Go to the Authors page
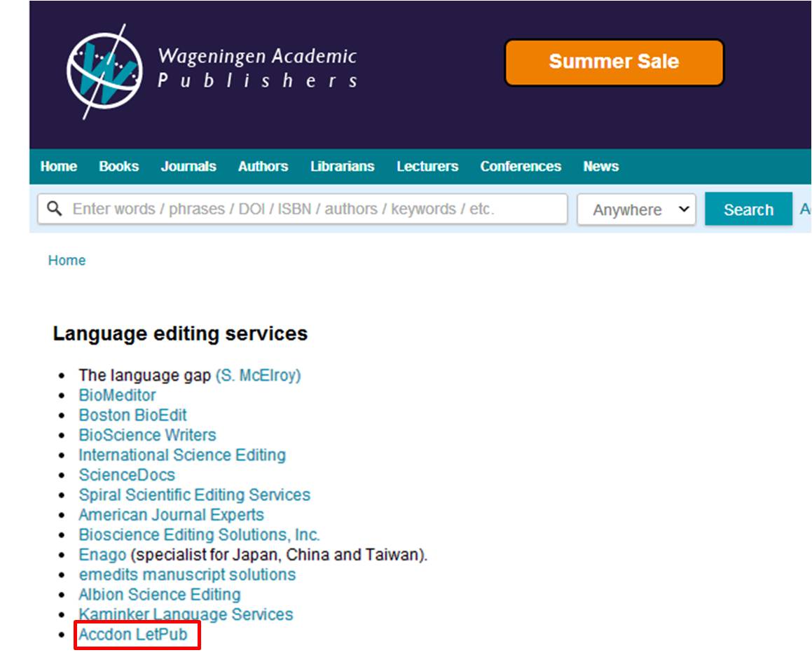812x662 pixels. pos(263,166)
